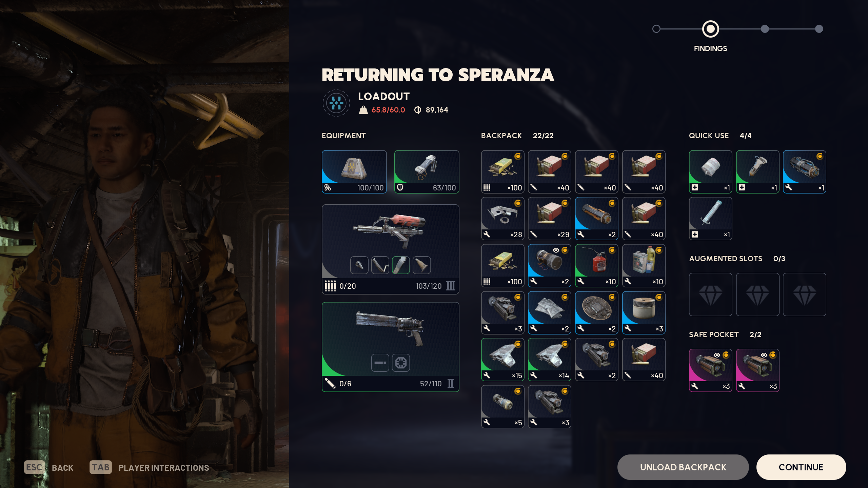This screenshot has height=488, width=868.
Task: Toggle eye icon on second safe pocket item
Action: (x=764, y=355)
